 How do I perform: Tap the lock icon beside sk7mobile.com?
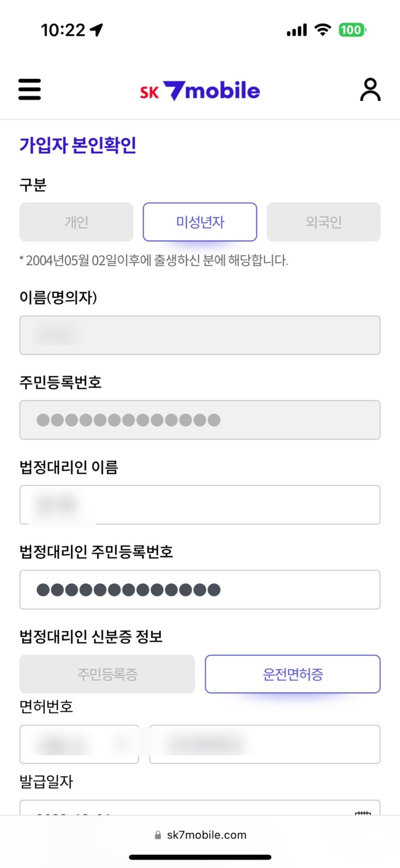(158, 835)
